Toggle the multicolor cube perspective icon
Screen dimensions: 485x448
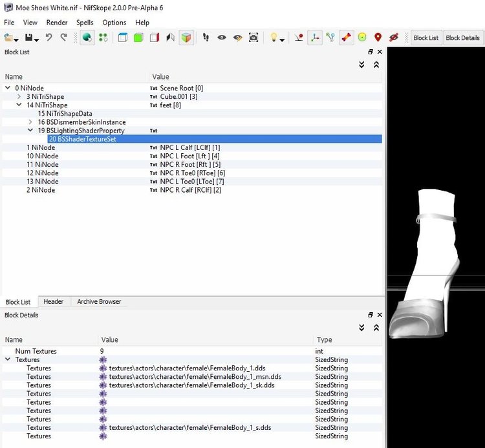(x=186, y=37)
